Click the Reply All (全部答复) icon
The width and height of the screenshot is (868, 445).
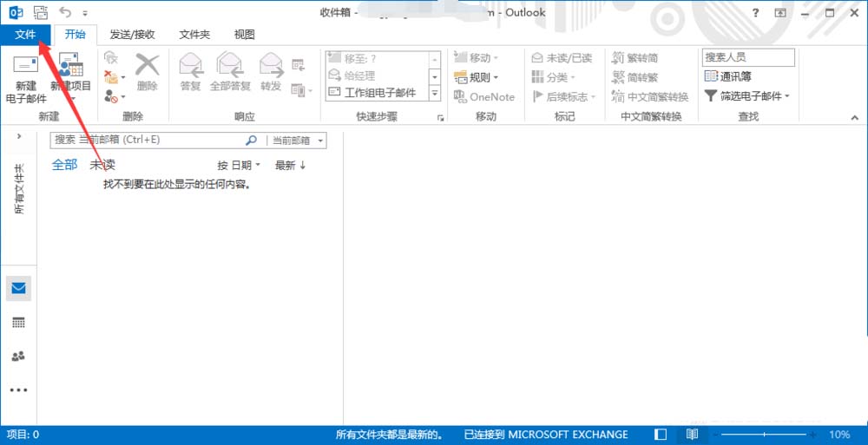pyautogui.click(x=230, y=66)
